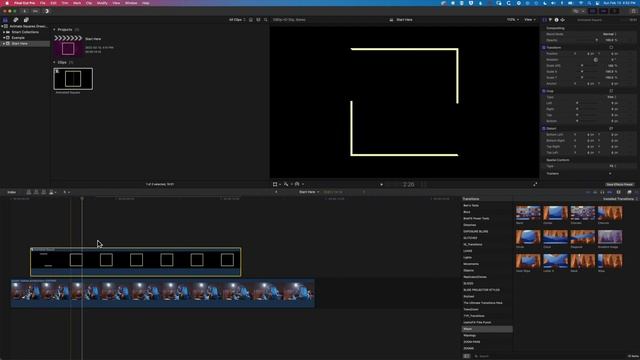
Task: Collapse the Clips section triangle
Action: coord(54,62)
